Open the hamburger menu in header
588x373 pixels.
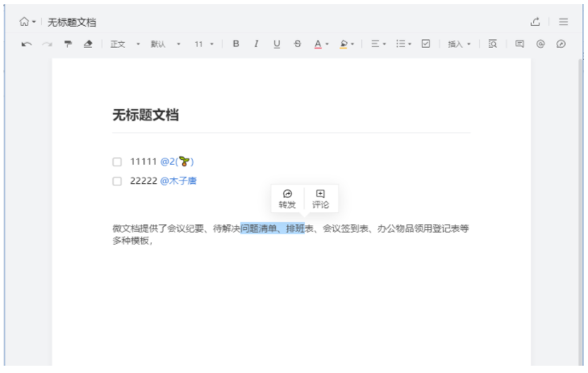click(563, 22)
